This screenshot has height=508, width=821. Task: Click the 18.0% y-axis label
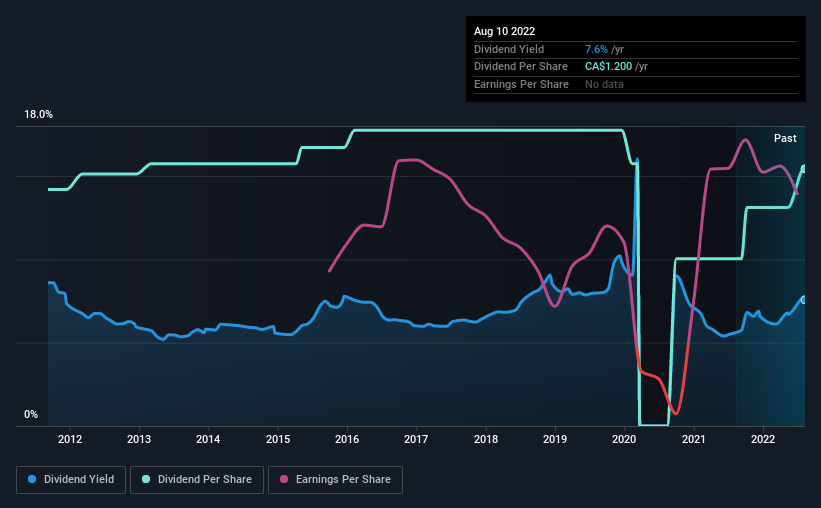coord(38,115)
